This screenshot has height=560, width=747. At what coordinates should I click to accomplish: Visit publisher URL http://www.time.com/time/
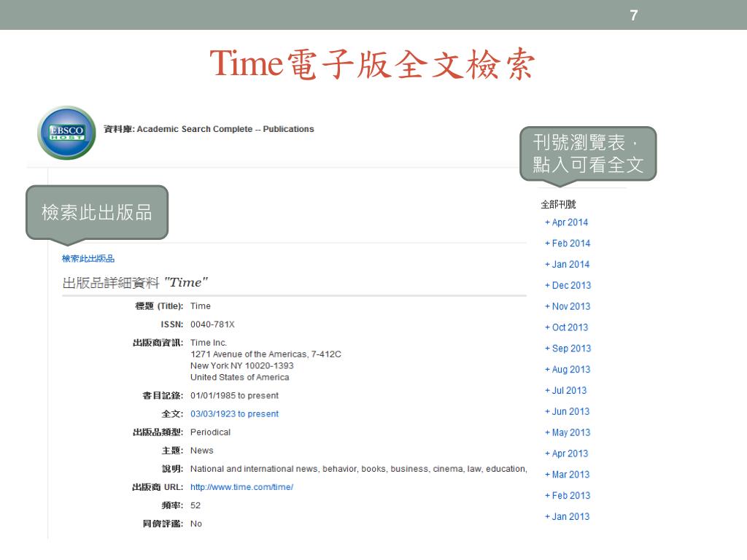(241, 487)
